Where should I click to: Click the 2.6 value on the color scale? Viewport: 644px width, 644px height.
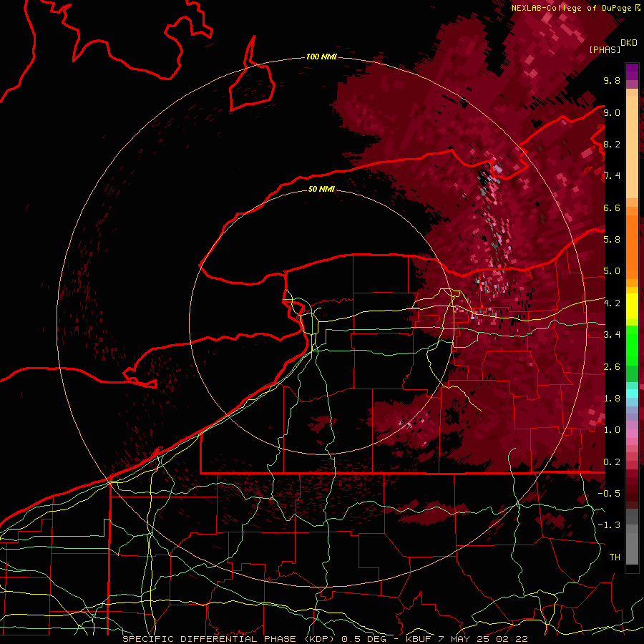(x=612, y=367)
